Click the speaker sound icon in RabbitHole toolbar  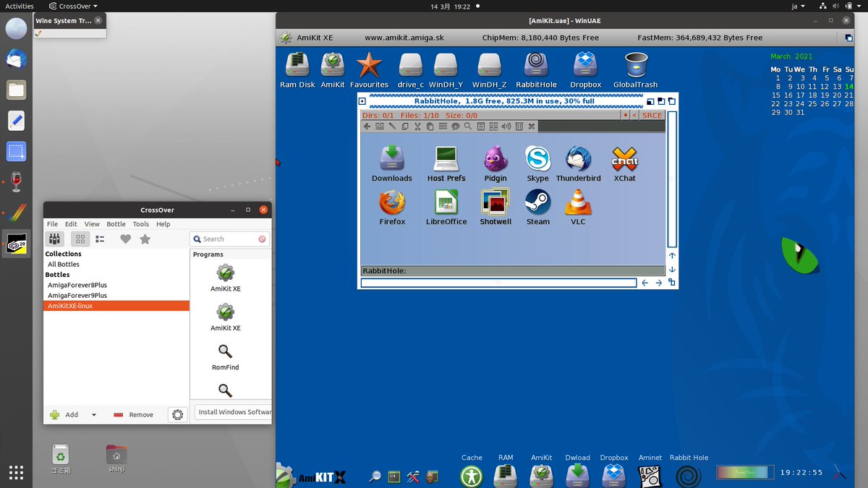pos(506,127)
